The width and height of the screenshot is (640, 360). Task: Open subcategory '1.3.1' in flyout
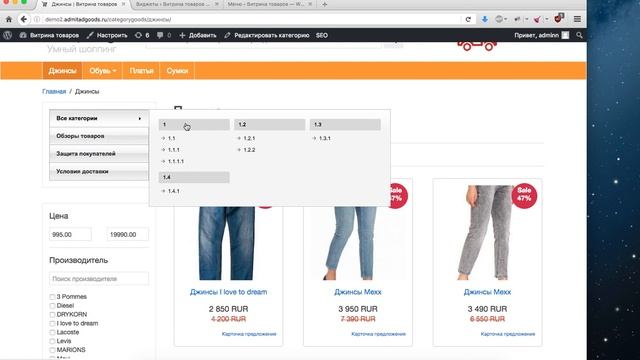(324, 138)
